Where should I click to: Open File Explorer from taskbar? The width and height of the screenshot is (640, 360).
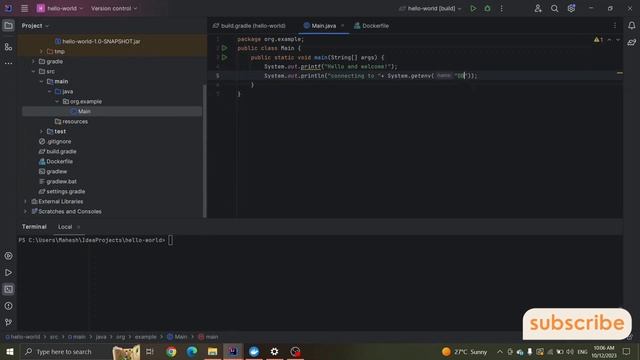tap(212, 351)
